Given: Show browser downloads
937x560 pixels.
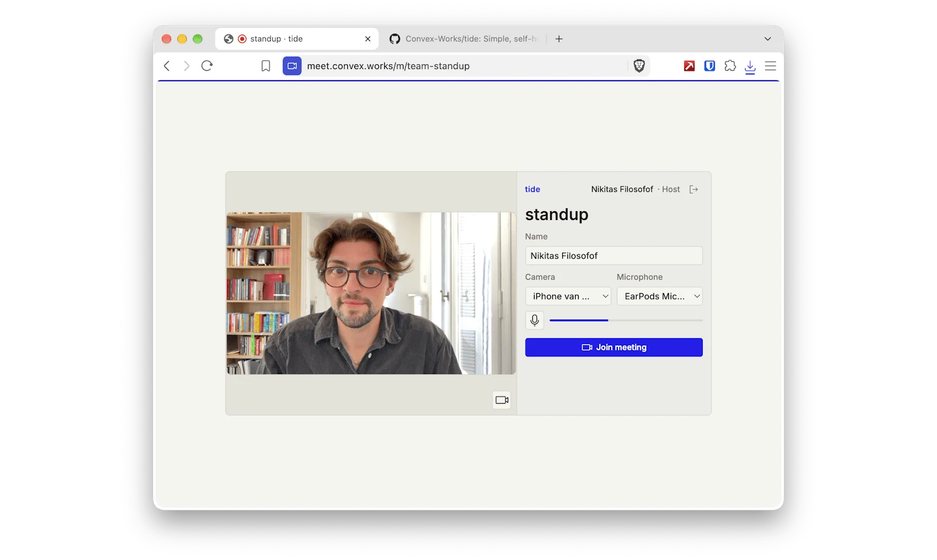Looking at the screenshot, I should 750,67.
